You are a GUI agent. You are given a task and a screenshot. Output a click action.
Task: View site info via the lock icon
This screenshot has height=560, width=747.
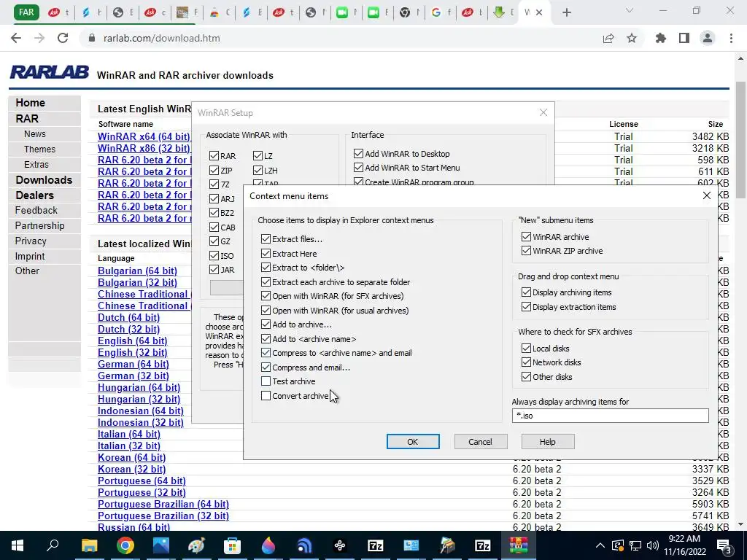(x=92, y=38)
